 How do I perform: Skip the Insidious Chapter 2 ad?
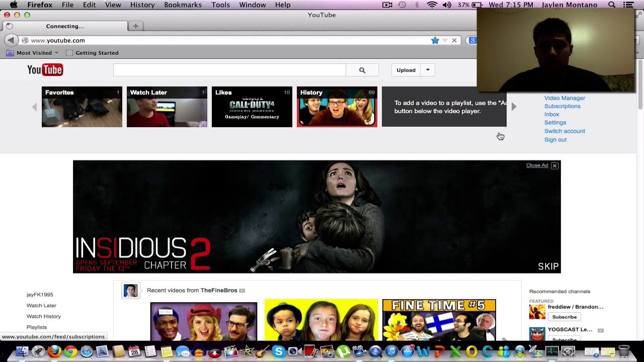click(548, 266)
